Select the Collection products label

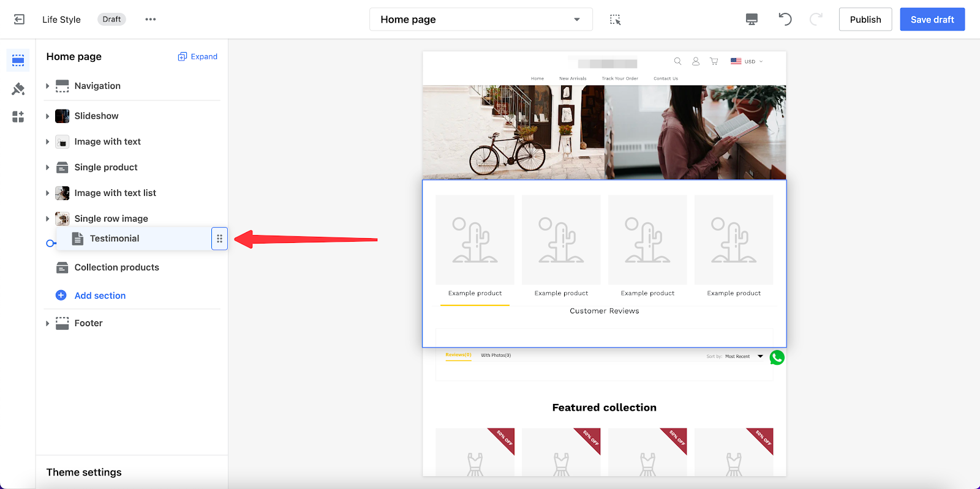[116, 267]
